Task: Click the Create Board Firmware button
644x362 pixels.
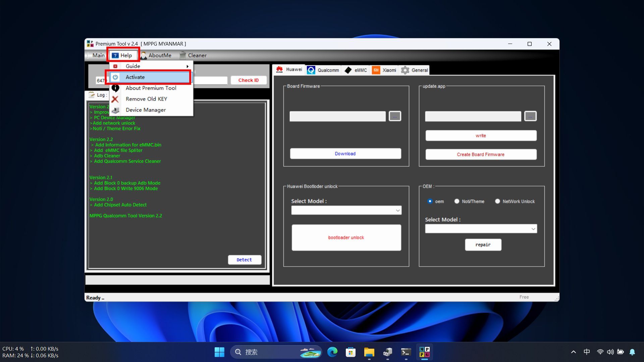Action: pos(481,155)
